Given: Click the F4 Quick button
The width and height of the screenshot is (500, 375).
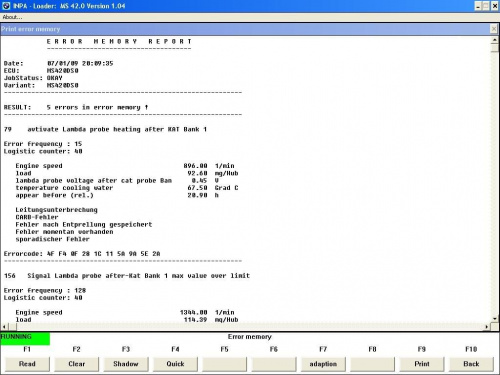Looking at the screenshot, I should click(x=175, y=364).
